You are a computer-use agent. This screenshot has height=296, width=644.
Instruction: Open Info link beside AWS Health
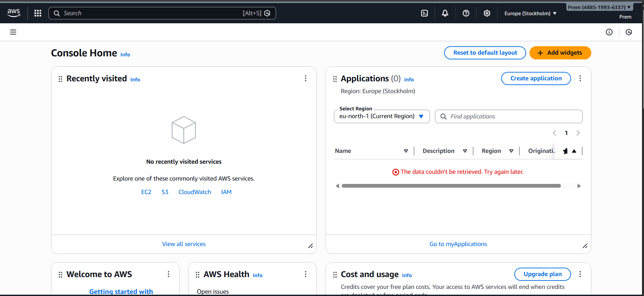click(x=258, y=275)
